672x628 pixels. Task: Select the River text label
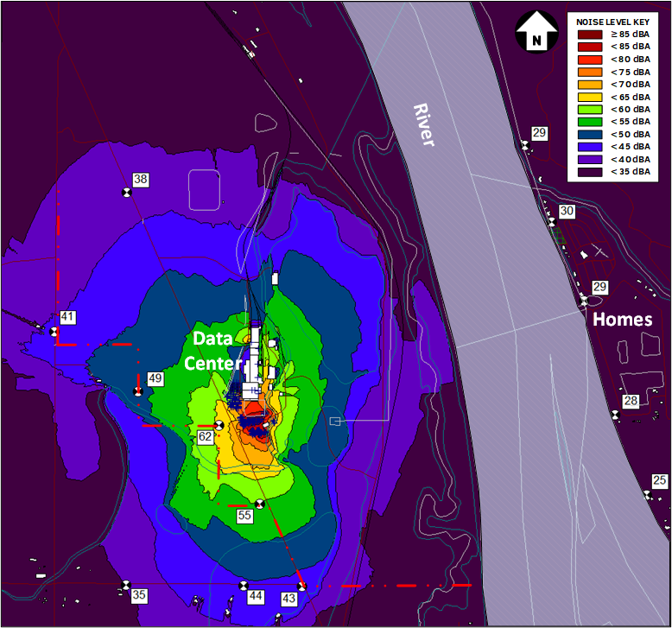422,125
